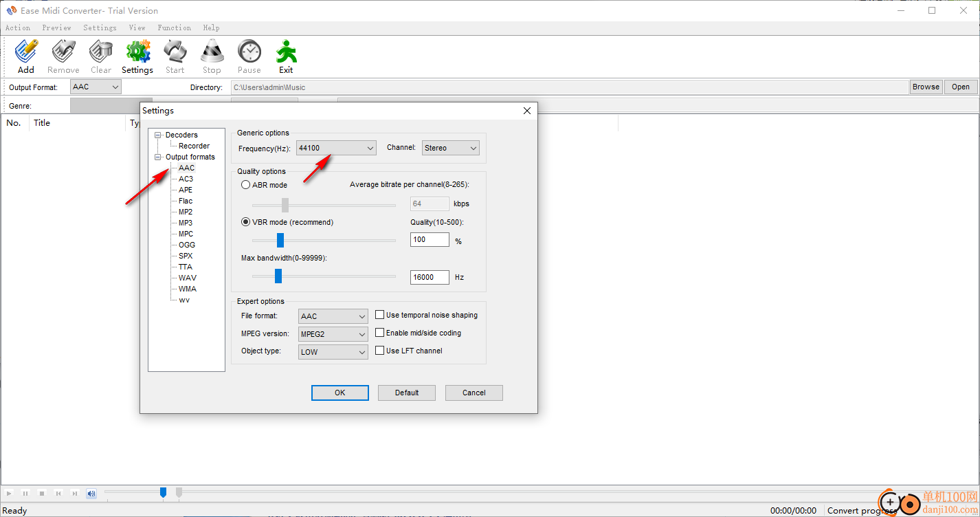Click the Open directory button

coord(961,87)
